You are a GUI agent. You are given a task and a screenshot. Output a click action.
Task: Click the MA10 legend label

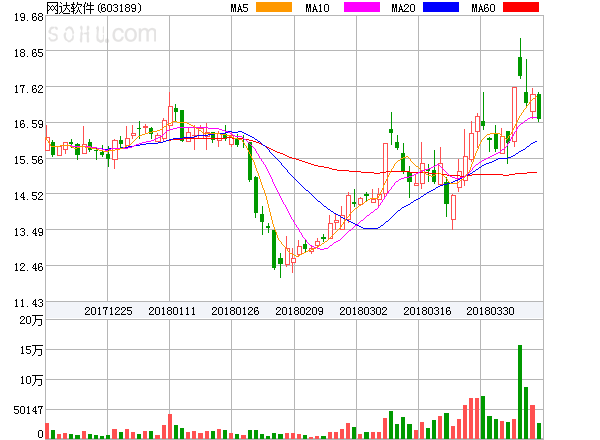(317, 8)
